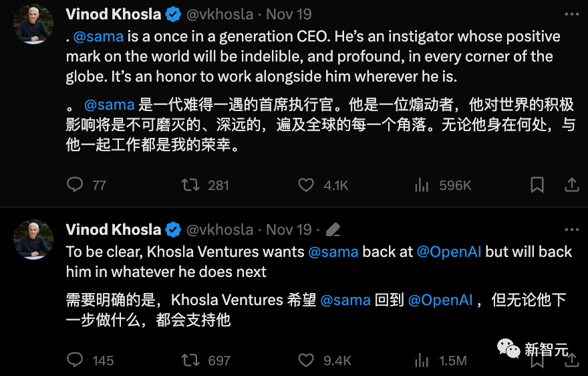Click @sama mention in first Chinese translation
The width and height of the screenshot is (588, 376).
pyautogui.click(x=109, y=104)
